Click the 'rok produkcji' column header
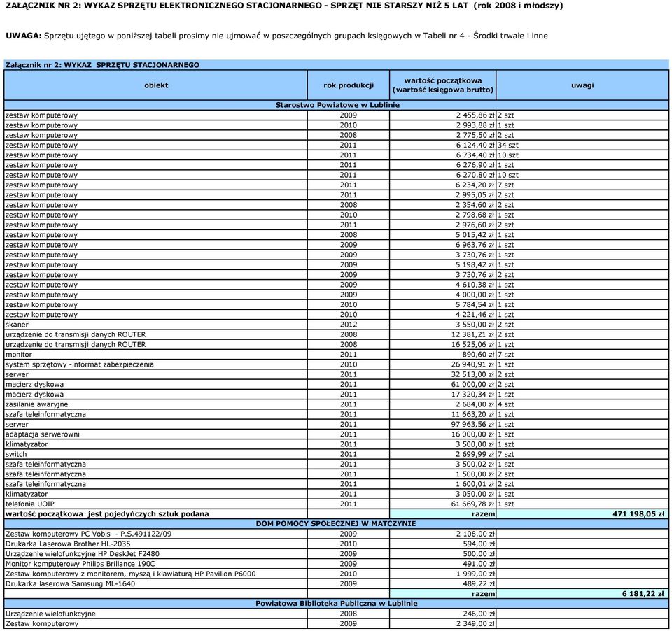Image resolution: width=672 pixels, height=631 pixels. [349, 85]
